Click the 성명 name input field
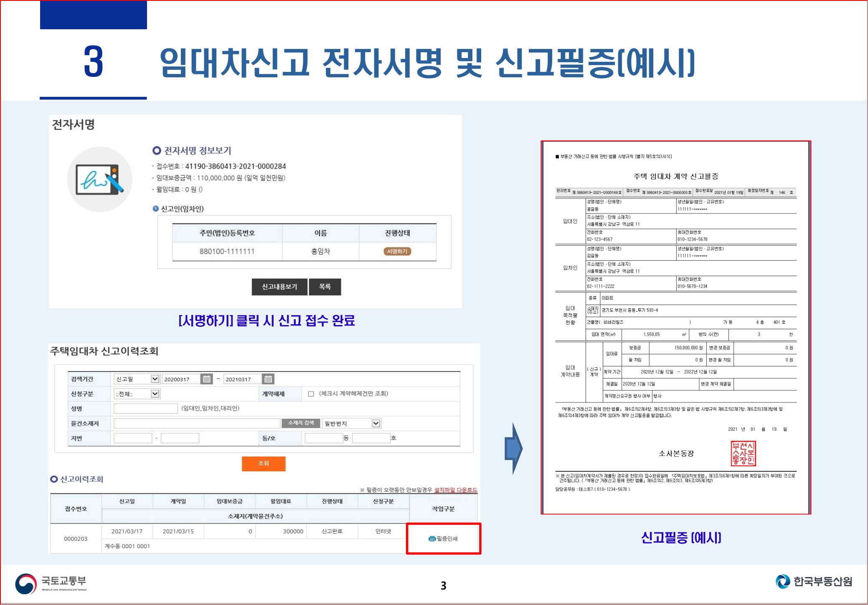 click(x=146, y=409)
